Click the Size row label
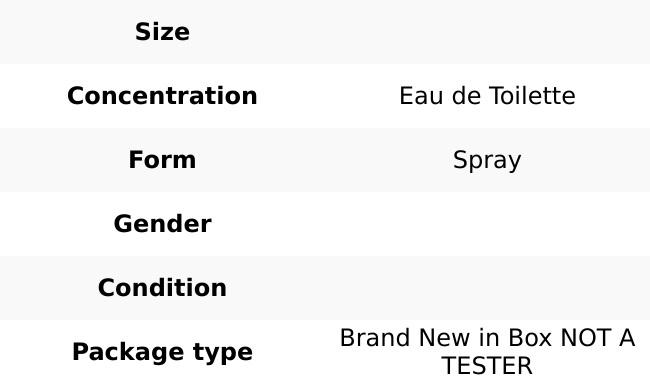 click(162, 32)
